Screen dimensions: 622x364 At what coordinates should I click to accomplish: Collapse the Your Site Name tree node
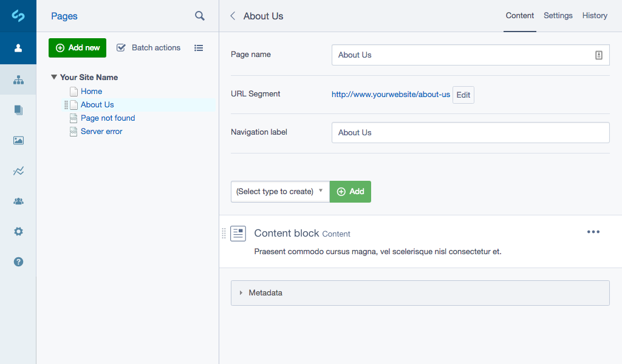point(53,77)
